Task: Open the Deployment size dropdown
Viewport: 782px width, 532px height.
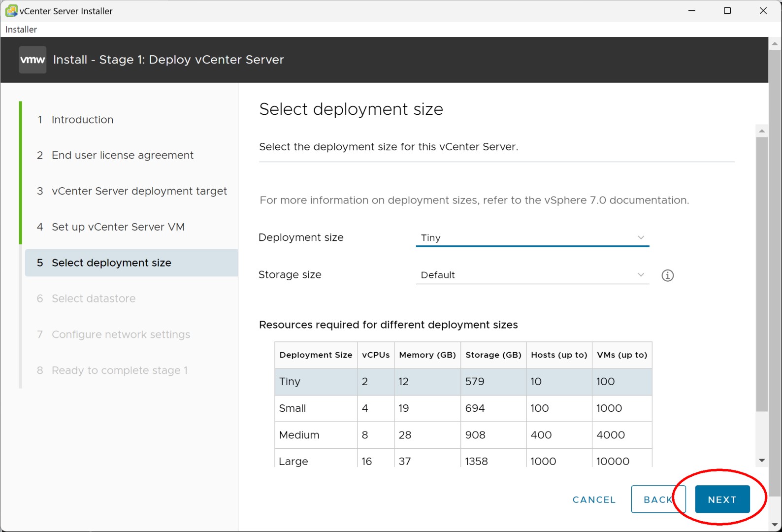Action: (532, 238)
